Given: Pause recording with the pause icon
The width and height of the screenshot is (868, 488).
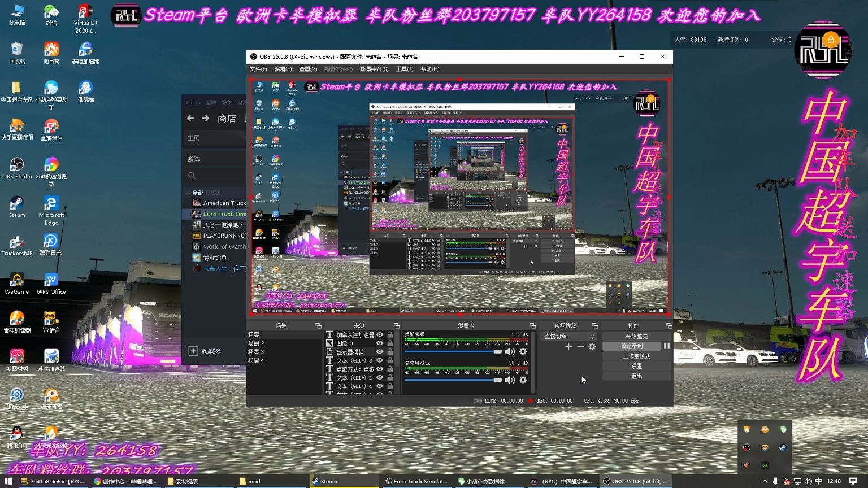Looking at the screenshot, I should click(667, 346).
